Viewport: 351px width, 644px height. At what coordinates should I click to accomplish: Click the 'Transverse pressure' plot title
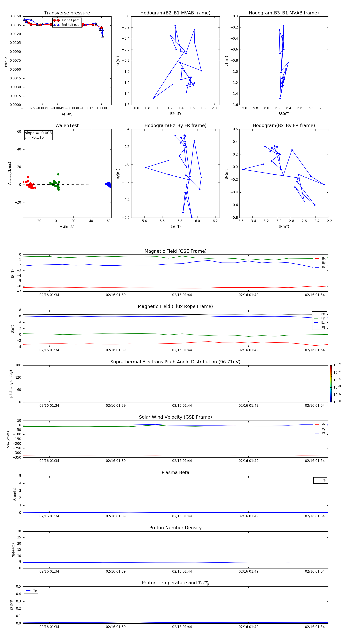[x=67, y=13]
